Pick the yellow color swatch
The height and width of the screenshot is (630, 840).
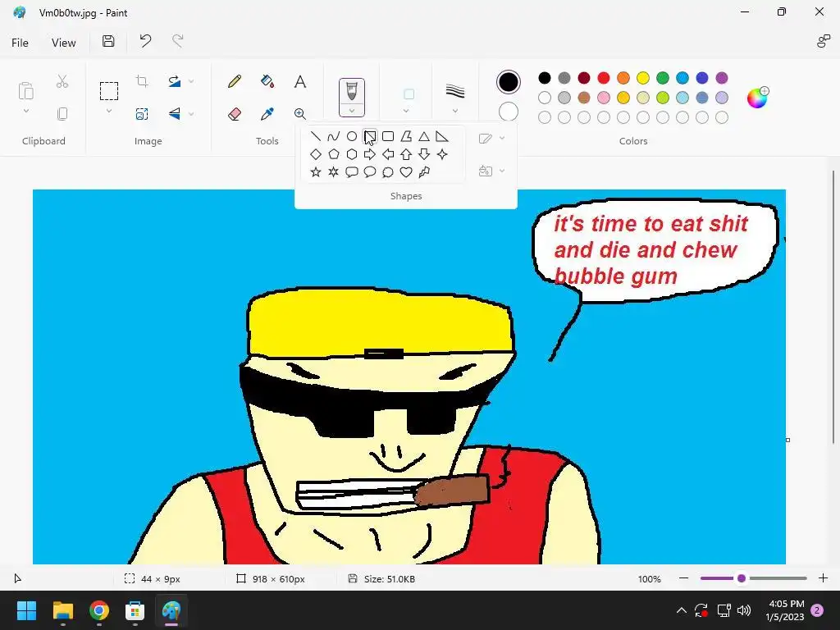tap(643, 78)
